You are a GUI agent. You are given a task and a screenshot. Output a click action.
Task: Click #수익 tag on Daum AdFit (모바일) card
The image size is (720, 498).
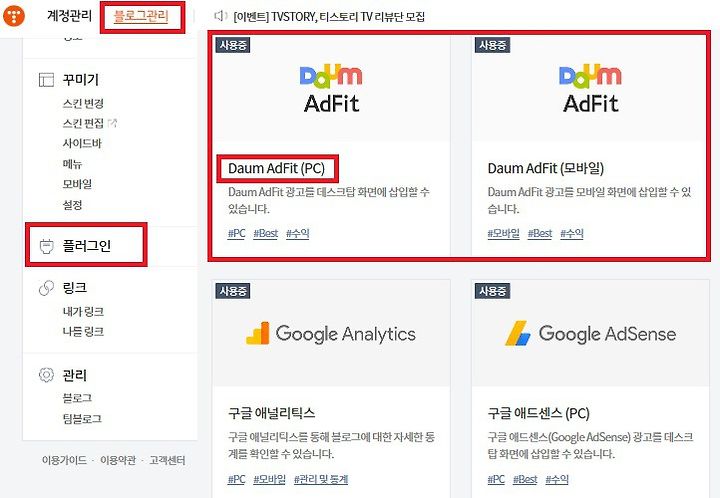(x=572, y=234)
